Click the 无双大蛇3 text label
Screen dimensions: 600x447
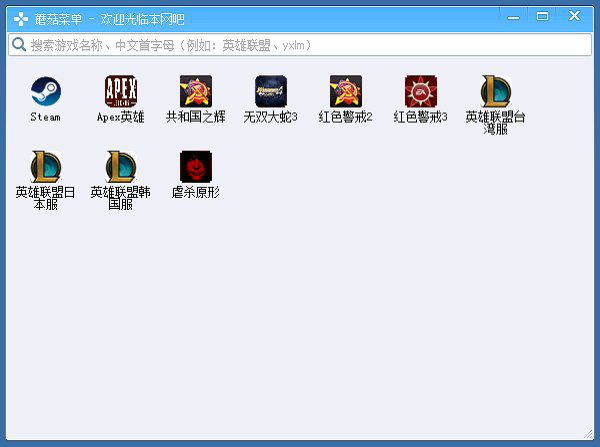point(271,117)
